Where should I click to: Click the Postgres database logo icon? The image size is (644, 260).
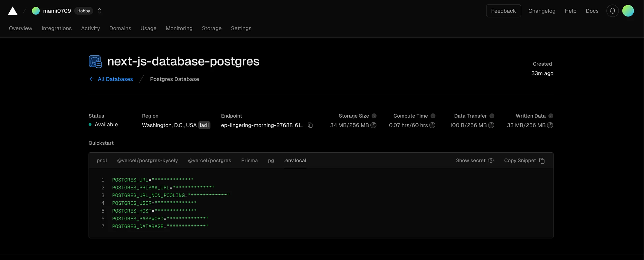click(95, 62)
